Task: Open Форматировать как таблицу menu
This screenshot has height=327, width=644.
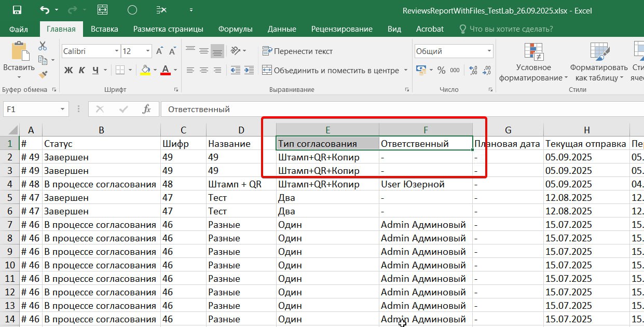Action: 599,62
